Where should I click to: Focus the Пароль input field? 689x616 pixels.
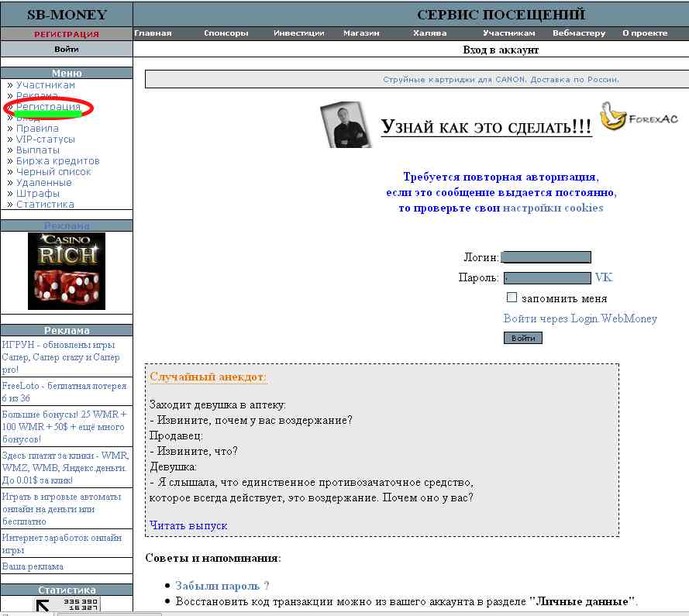click(547, 277)
